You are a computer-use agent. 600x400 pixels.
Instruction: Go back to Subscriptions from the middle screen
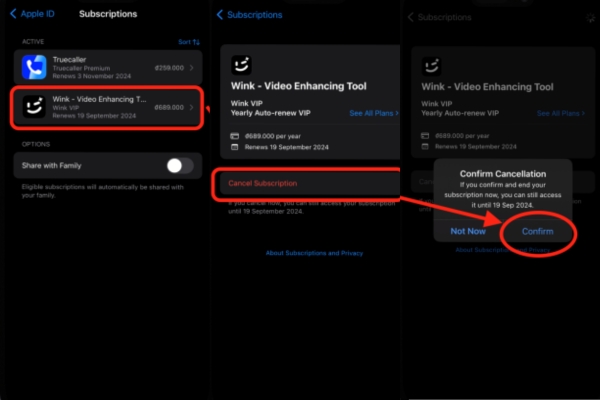pyautogui.click(x=249, y=15)
